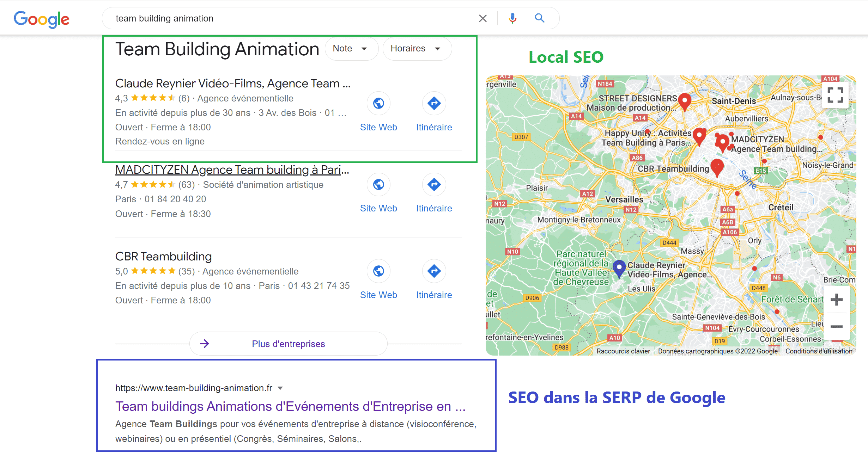The height and width of the screenshot is (456, 868).
Task: Expand arrow next to team-building-animation.fr URL
Action: [280, 388]
